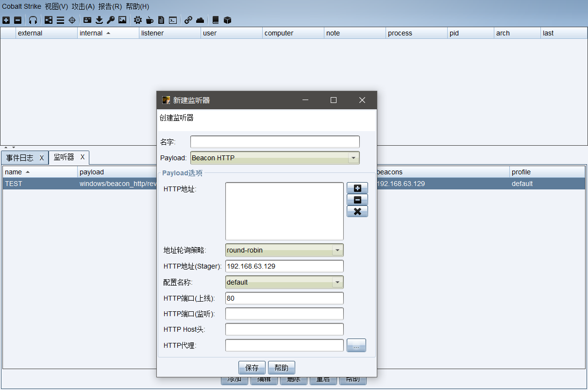
Task: Click the process column header
Action: 417,33
